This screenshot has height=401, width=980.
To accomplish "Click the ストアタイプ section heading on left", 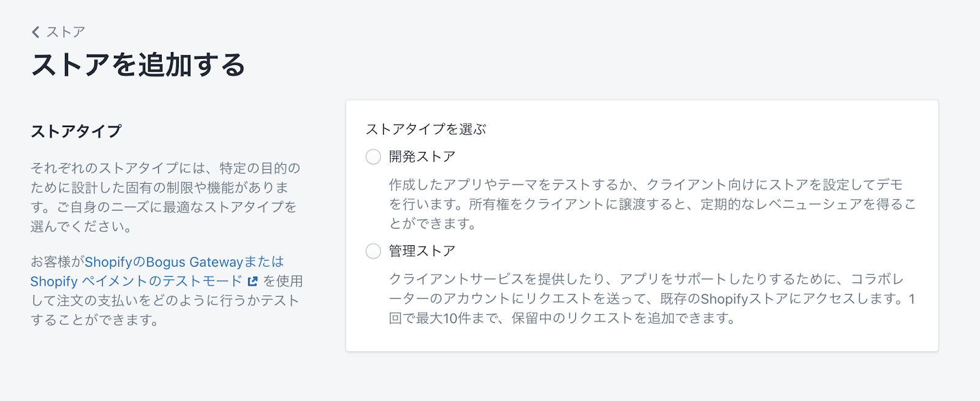I will click(x=76, y=131).
